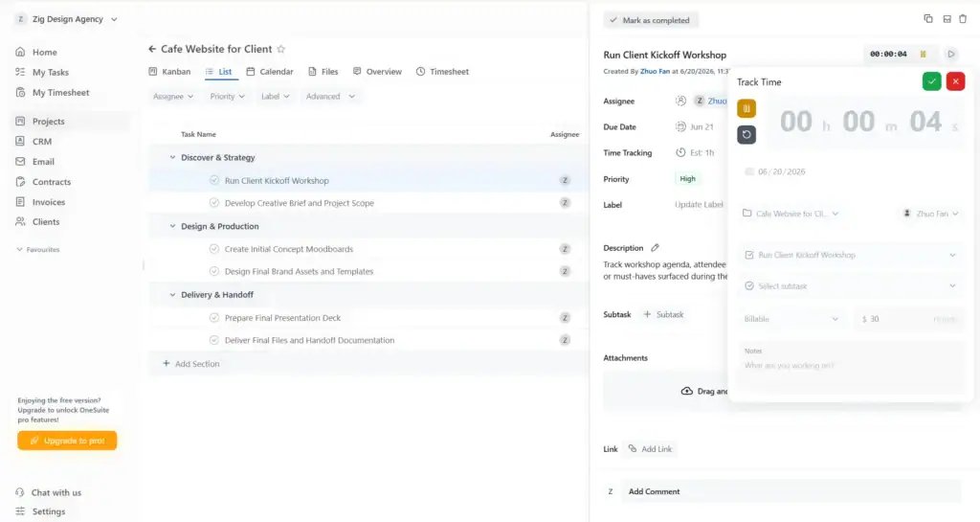980x522 pixels.
Task: Click Add Link
Action: point(650,449)
